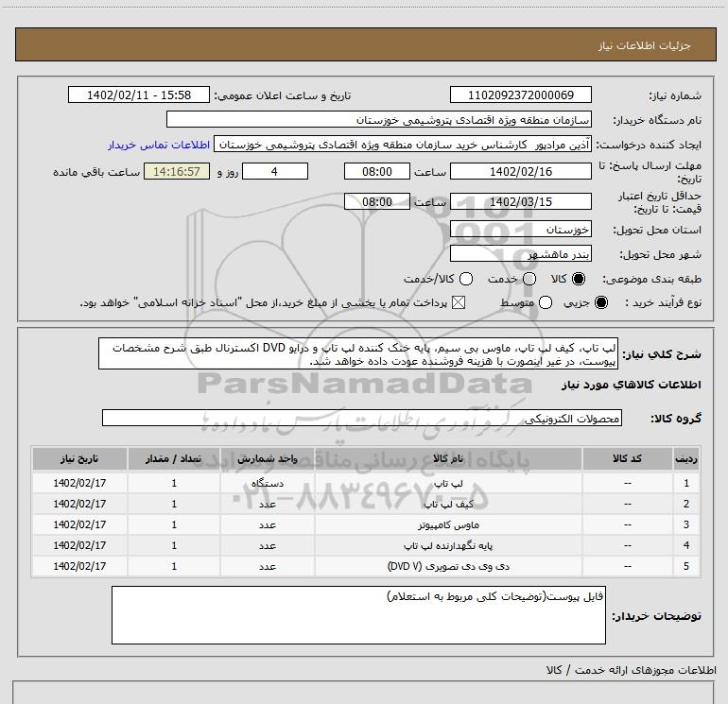
Task: Click the remaining time field 14:16:57
Action: coord(177,171)
